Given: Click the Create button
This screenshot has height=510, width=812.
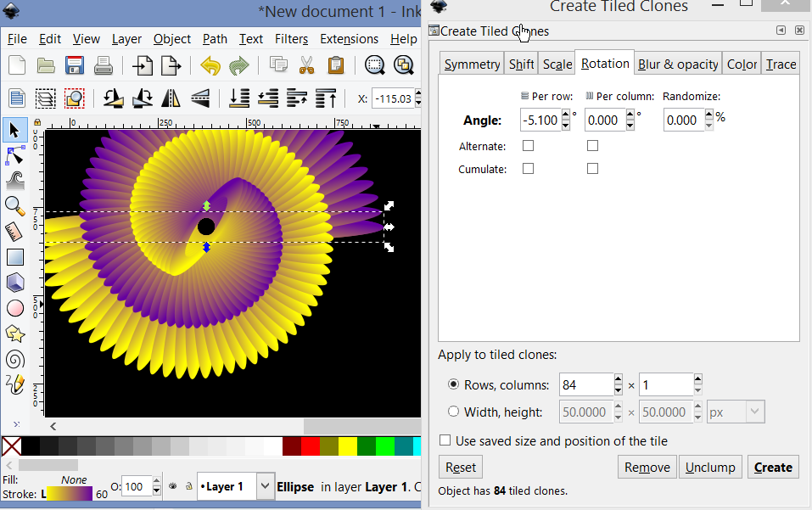Looking at the screenshot, I should click(772, 467).
